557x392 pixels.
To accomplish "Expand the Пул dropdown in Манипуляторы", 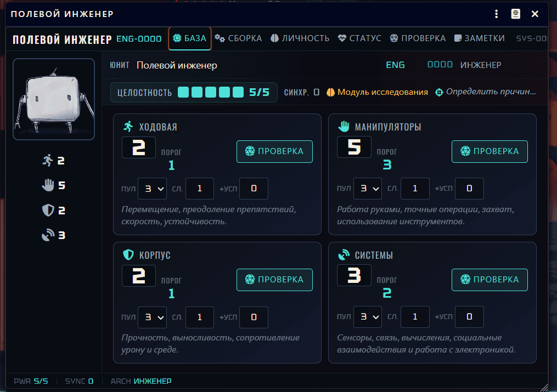I will coord(367,189).
